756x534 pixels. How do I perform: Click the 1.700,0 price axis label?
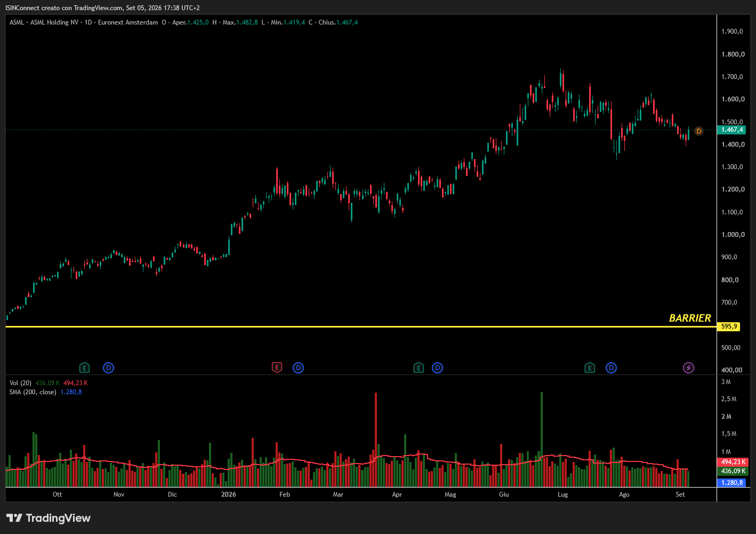(x=732, y=77)
